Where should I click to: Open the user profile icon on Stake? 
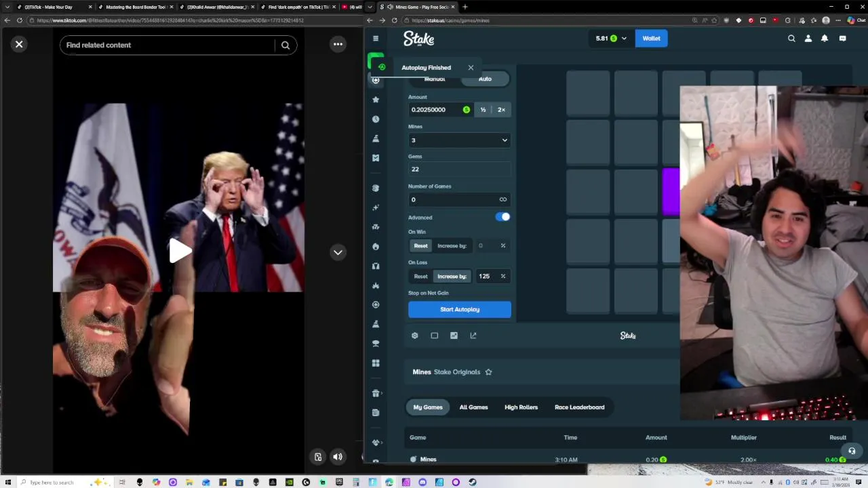[808, 39]
